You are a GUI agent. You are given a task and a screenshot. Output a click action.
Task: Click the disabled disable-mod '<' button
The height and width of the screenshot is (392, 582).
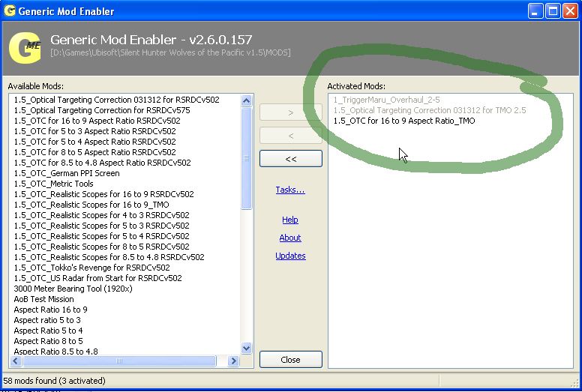pyautogui.click(x=291, y=136)
